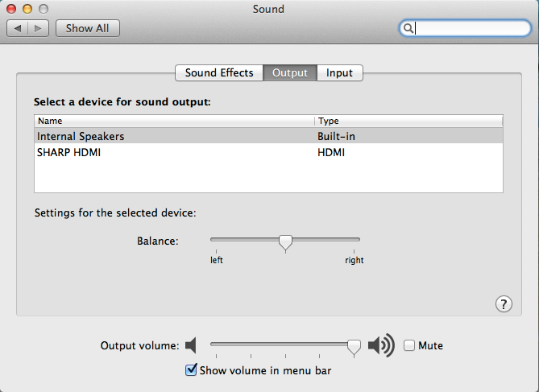The image size is (539, 392).
Task: Switch to the Sound Effects tab
Action: pyautogui.click(x=219, y=72)
